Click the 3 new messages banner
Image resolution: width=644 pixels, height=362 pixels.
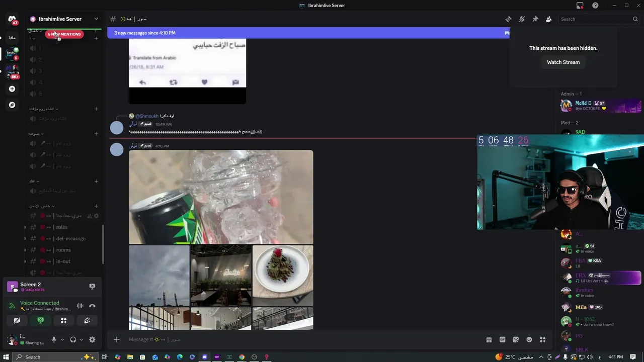(x=308, y=33)
